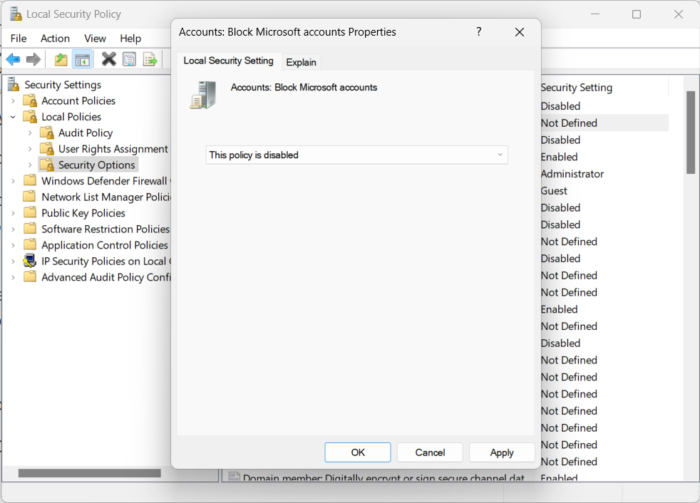Click the Properties toolbar icon

[129, 59]
